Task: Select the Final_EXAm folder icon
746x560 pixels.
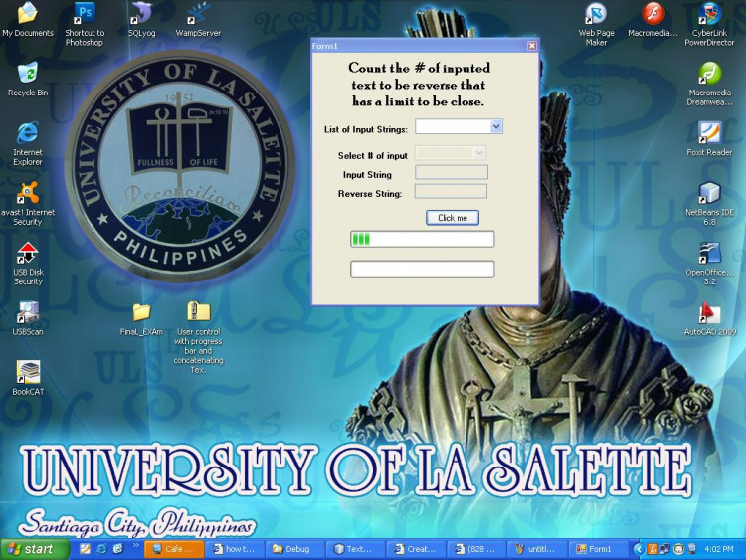Action: [141, 318]
